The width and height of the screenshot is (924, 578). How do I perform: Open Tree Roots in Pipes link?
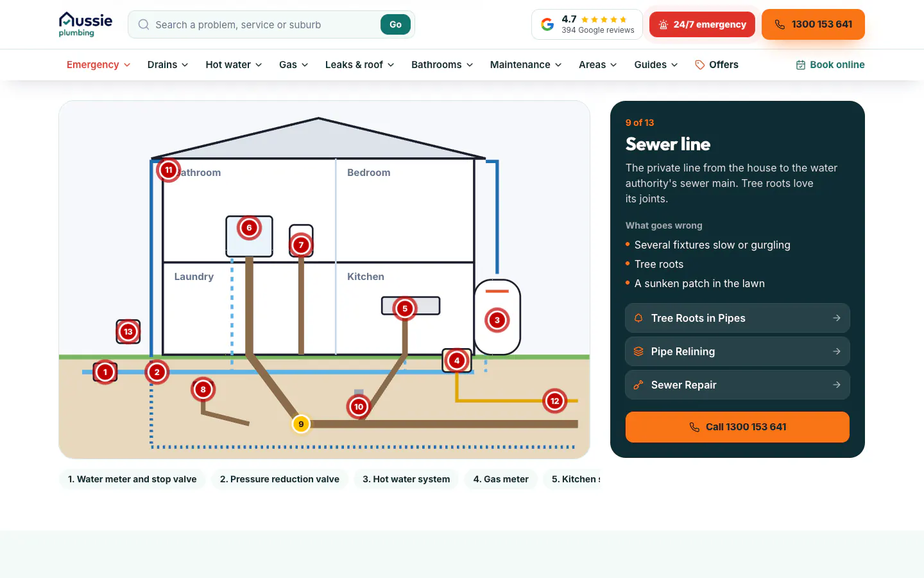point(737,318)
